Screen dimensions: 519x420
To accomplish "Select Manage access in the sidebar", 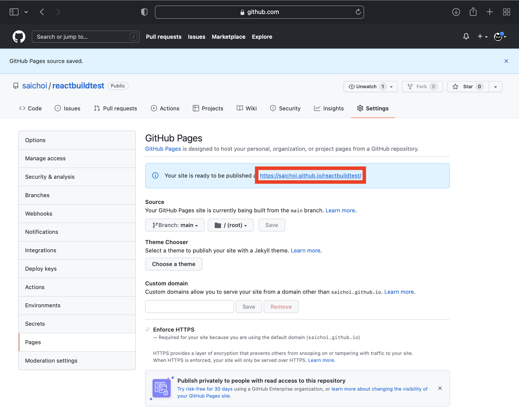I will tap(77, 158).
